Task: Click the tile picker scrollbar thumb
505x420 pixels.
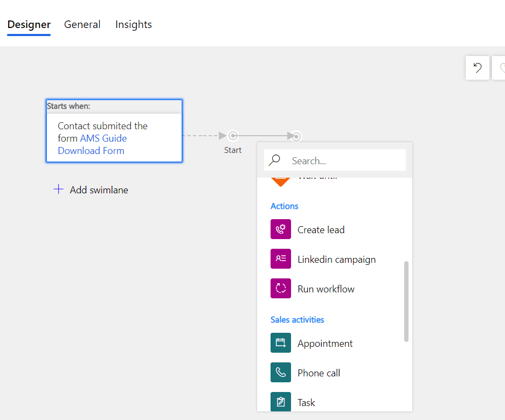Action: click(406, 301)
